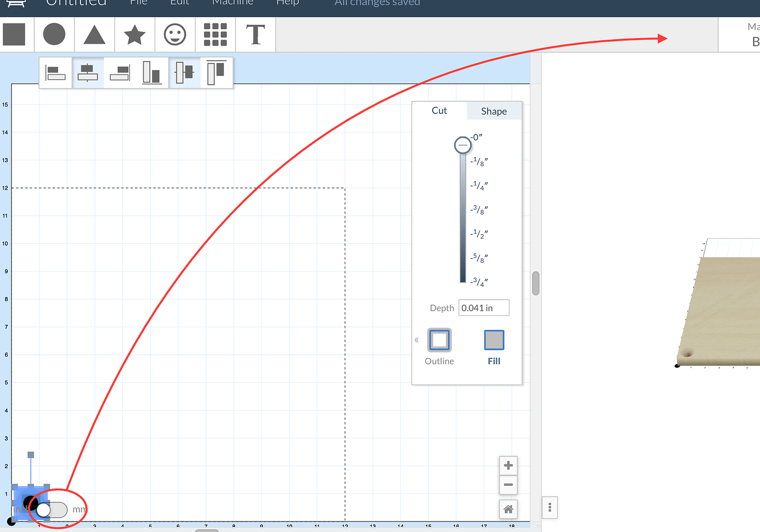Set cut depth using the depth slider
The width and height of the screenshot is (760, 532).
[x=463, y=145]
